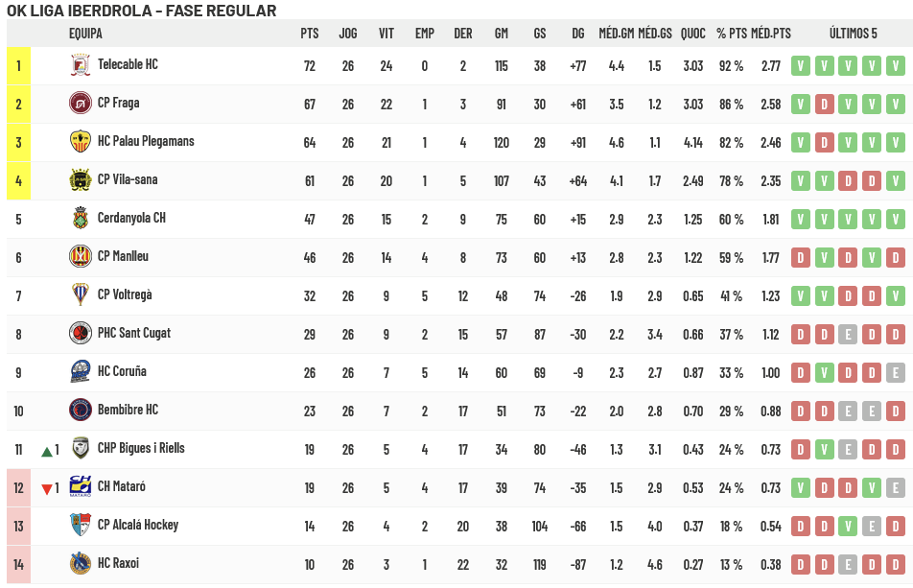The image size is (913, 588).
Task: Click the CH Mataró blue logo
Action: tap(81, 486)
